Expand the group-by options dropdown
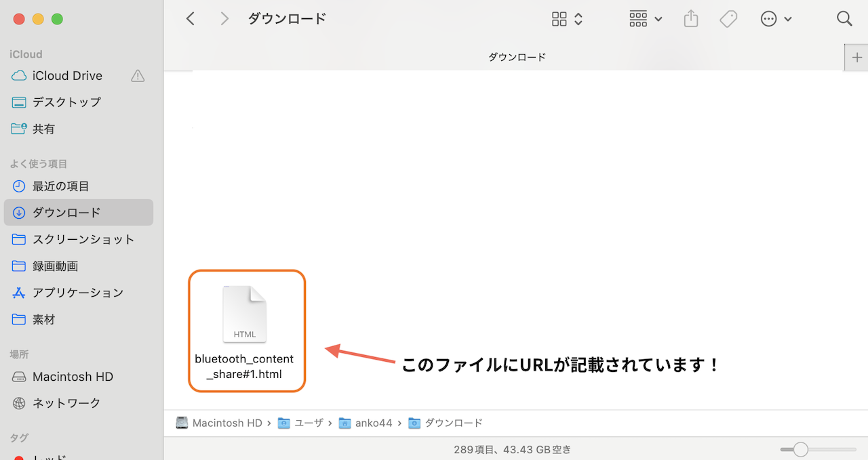 (x=645, y=19)
